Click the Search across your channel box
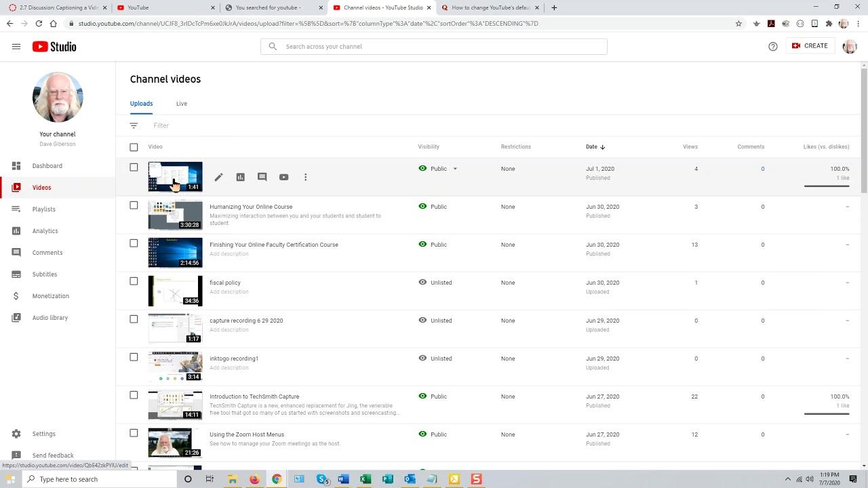Image resolution: width=868 pixels, height=488 pixels. [434, 47]
